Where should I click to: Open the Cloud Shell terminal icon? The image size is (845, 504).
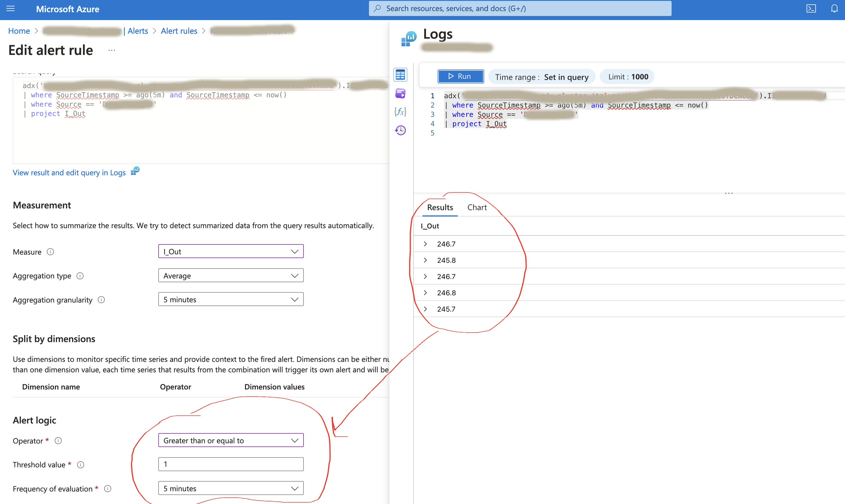click(811, 8)
